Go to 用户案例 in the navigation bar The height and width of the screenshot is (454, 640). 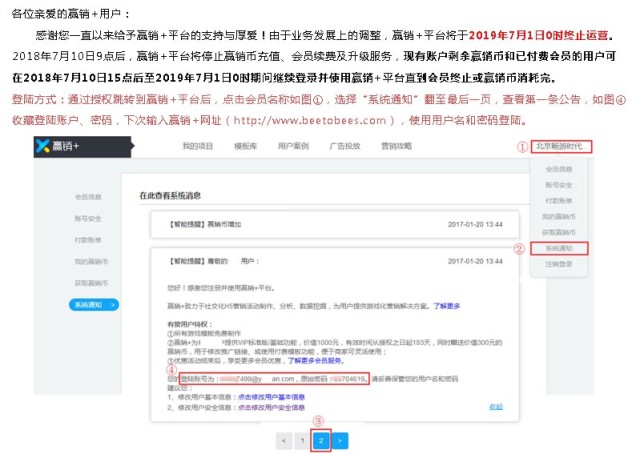(x=293, y=146)
